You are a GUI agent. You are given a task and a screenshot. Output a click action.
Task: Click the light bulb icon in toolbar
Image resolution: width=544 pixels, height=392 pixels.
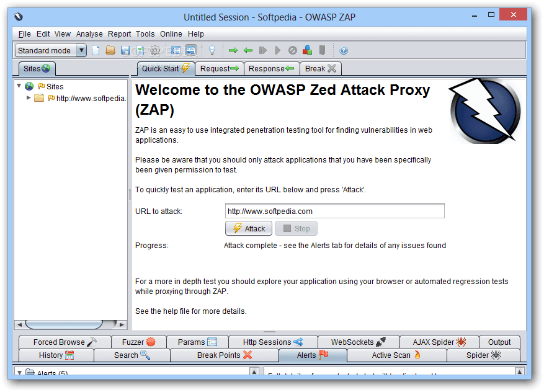point(212,51)
